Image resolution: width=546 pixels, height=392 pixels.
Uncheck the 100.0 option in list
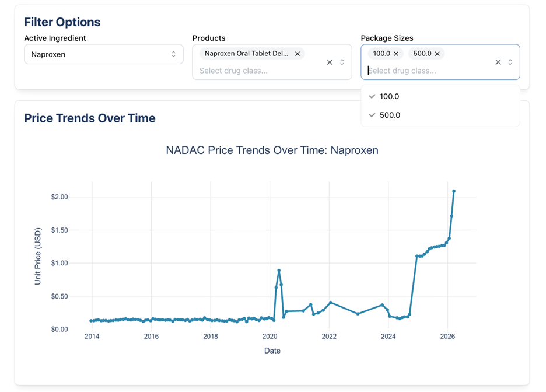(x=440, y=96)
